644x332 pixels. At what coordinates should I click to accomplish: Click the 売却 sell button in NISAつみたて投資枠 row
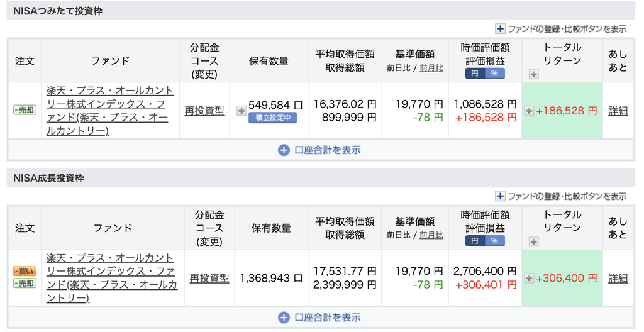pos(25,110)
